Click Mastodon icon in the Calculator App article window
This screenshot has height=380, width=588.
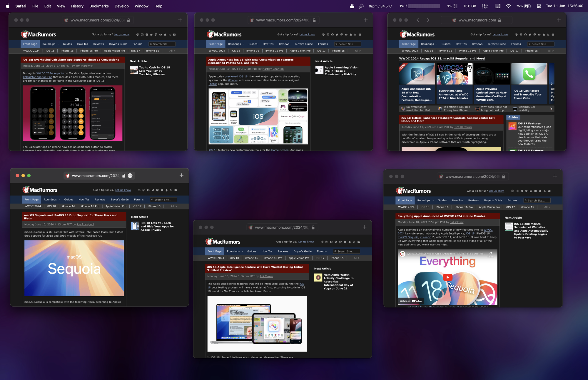(156, 35)
